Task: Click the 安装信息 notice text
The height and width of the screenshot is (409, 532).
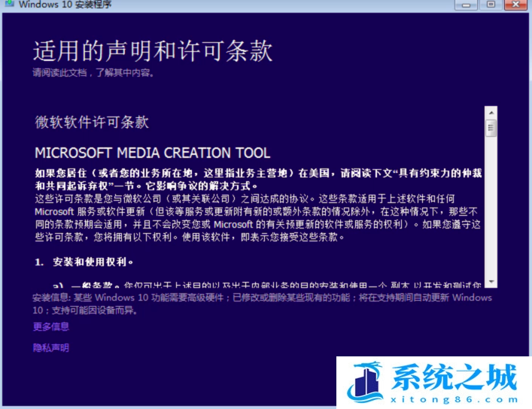Action: [x=263, y=304]
